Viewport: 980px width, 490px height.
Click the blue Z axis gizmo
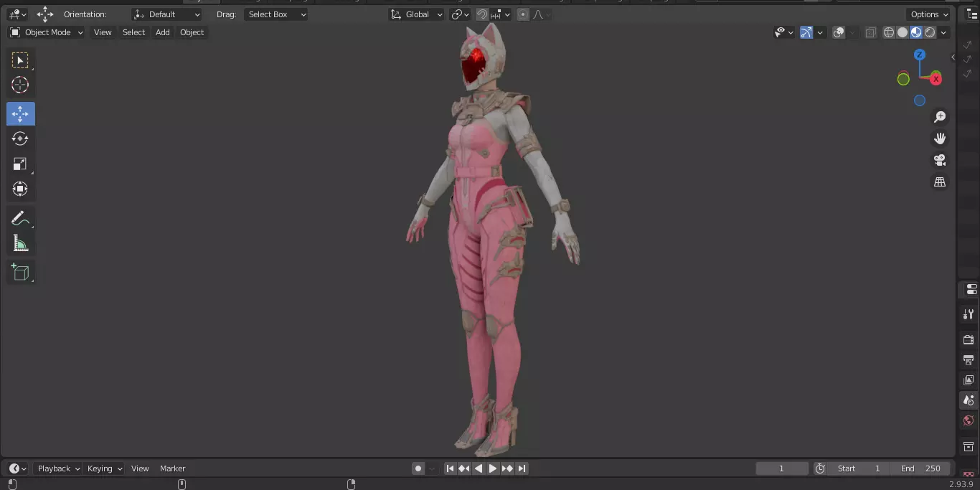[920, 55]
